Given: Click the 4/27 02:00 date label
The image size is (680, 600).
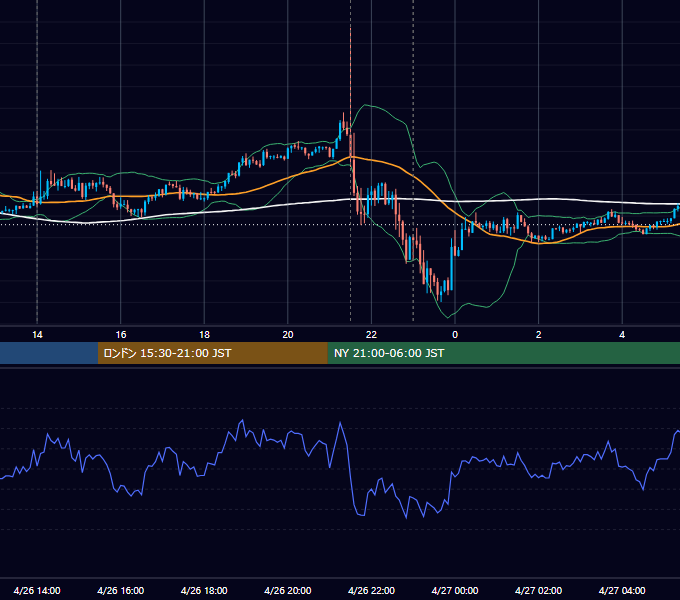Looking at the screenshot, I should pos(539,590).
